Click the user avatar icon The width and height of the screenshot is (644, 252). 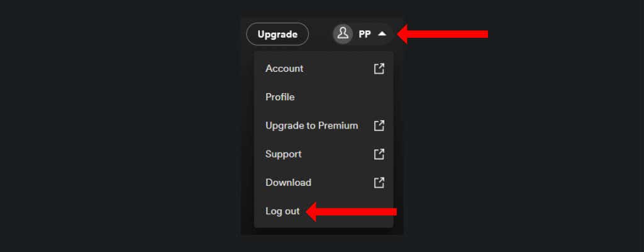pos(343,34)
